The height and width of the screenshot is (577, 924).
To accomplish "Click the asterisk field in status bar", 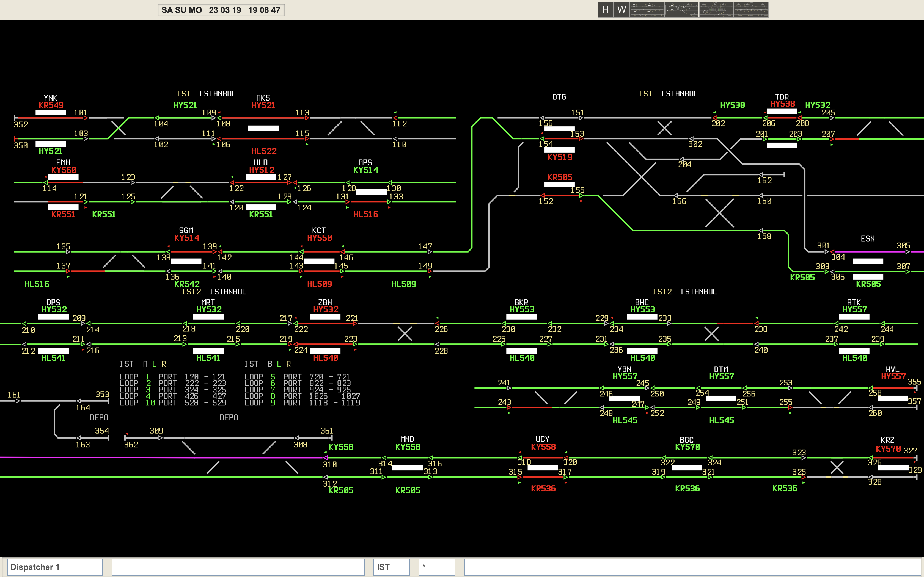I will pos(437,567).
